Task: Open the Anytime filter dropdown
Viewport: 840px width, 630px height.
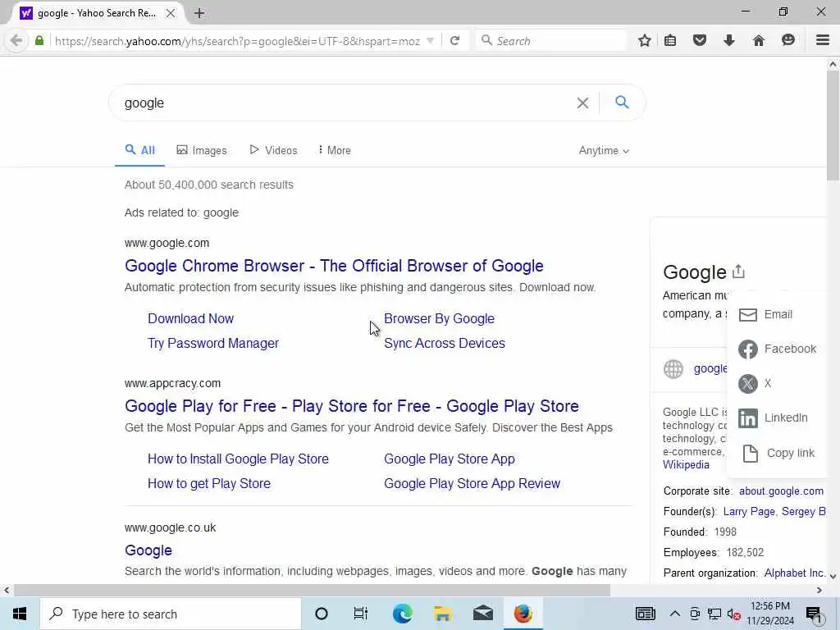Action: coord(604,151)
